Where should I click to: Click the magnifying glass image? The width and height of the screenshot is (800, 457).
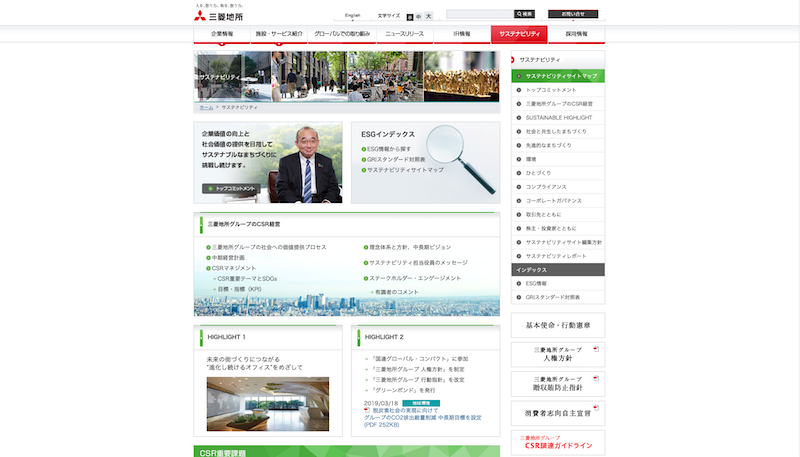click(461, 159)
